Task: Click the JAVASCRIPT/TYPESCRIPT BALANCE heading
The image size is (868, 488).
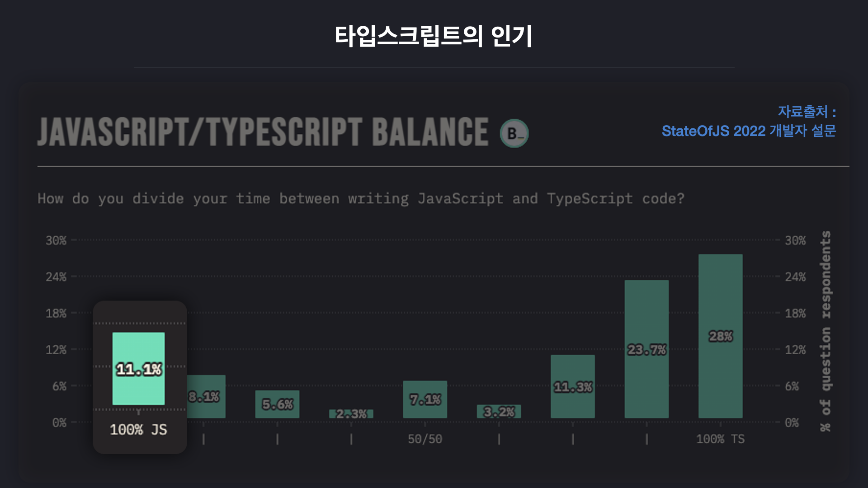Action: point(263,132)
